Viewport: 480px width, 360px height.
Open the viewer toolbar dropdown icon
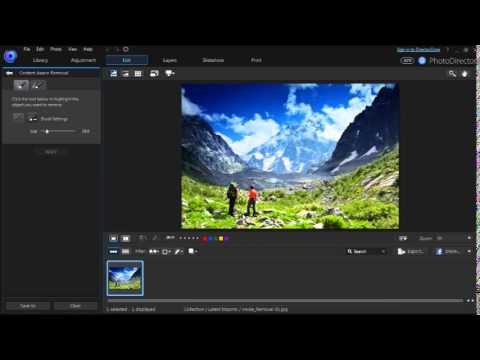click(x=170, y=73)
